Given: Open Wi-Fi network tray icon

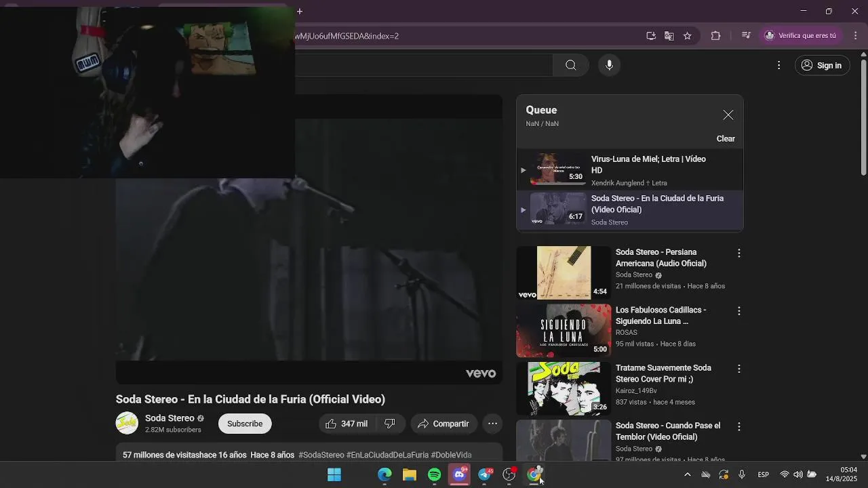Looking at the screenshot, I should click(x=785, y=474).
